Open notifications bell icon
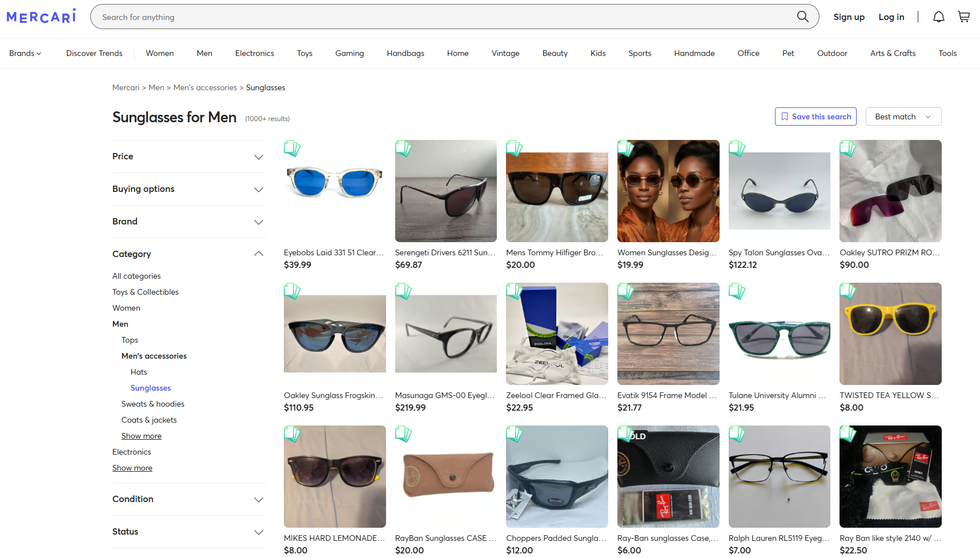Image resolution: width=980 pixels, height=558 pixels. click(x=939, y=17)
